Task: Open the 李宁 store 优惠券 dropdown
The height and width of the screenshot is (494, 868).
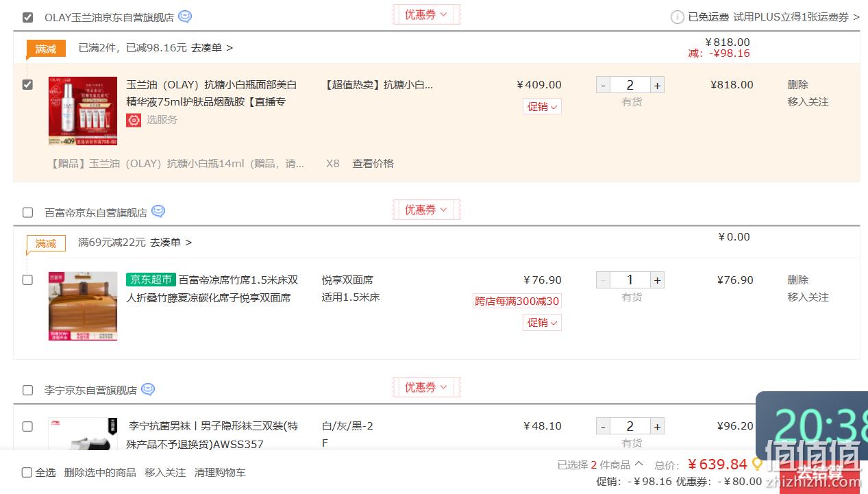Action: [426, 387]
